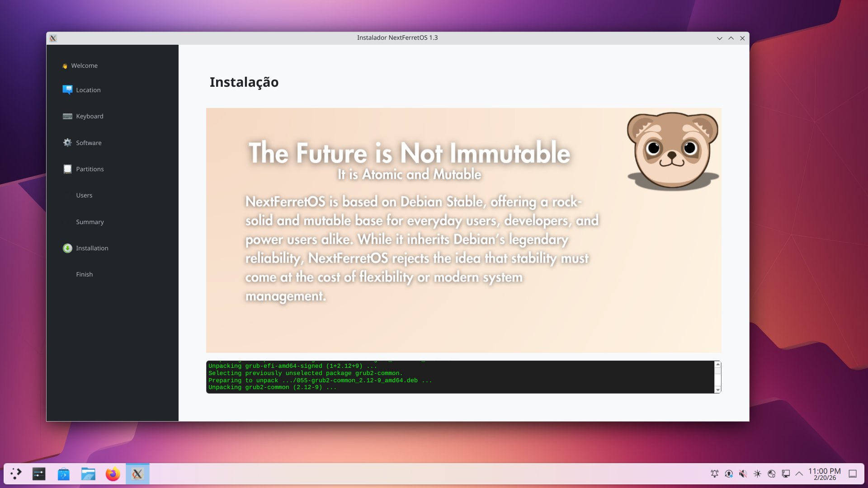Select the Summary step in sidebar
The width and height of the screenshot is (868, 488).
pos(90,222)
